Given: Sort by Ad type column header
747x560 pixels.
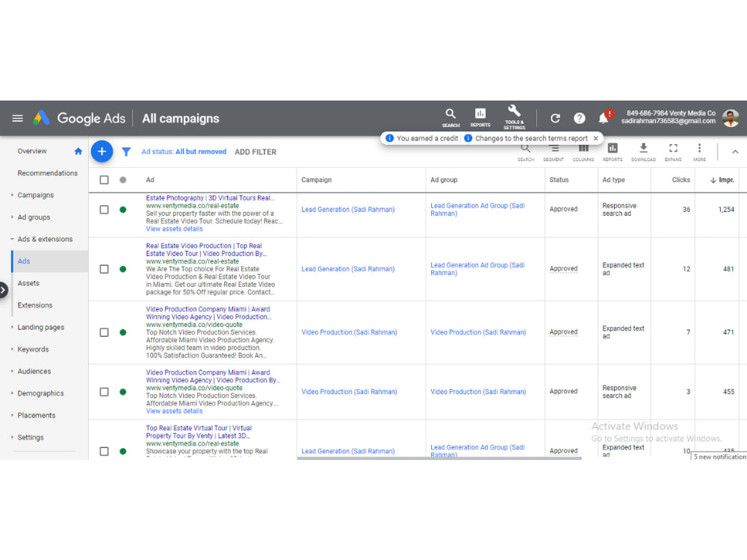Looking at the screenshot, I should pos(613,180).
